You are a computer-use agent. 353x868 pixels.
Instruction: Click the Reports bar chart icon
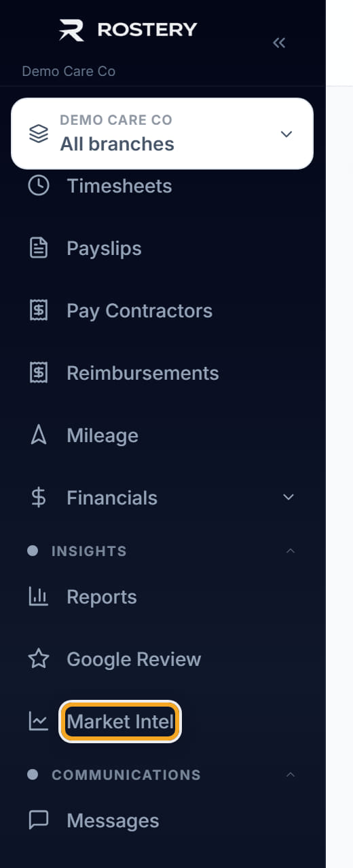39,597
